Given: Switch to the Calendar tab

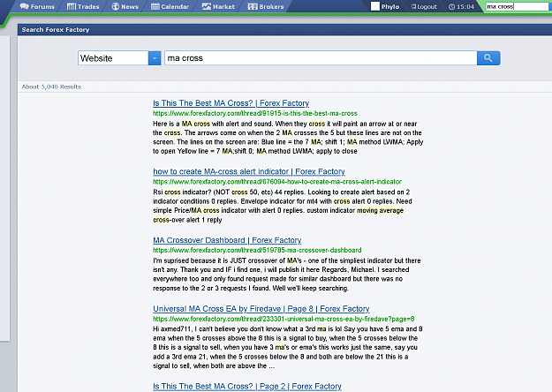Looking at the screenshot, I should pos(170,7).
